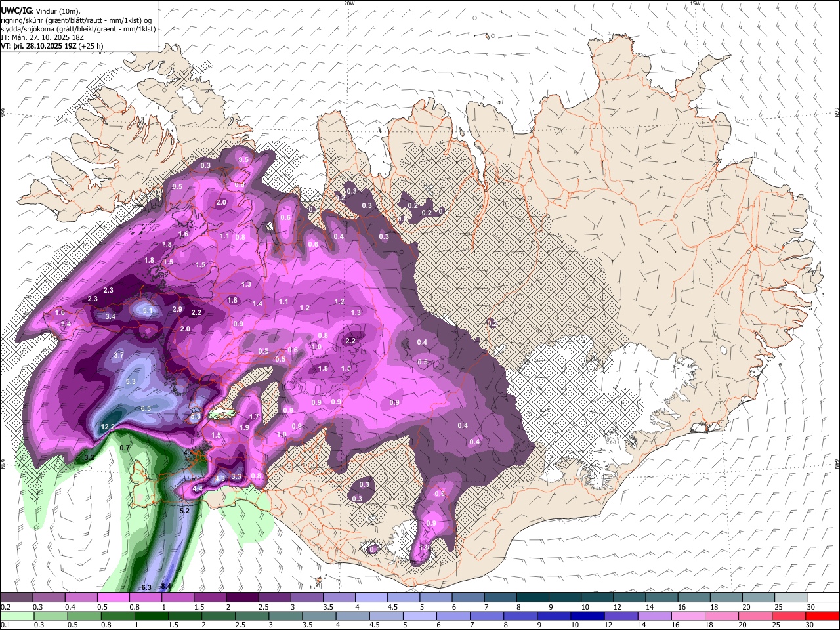The image size is (840, 630).
Task: Choose the bright red above-30 swatch in the lower legend
Action: [x=822, y=616]
